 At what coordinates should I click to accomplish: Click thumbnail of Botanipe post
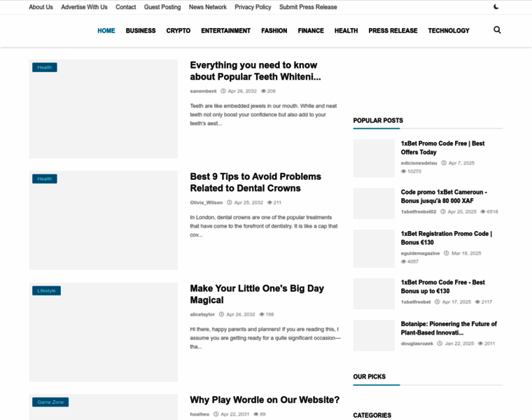[x=374, y=335]
